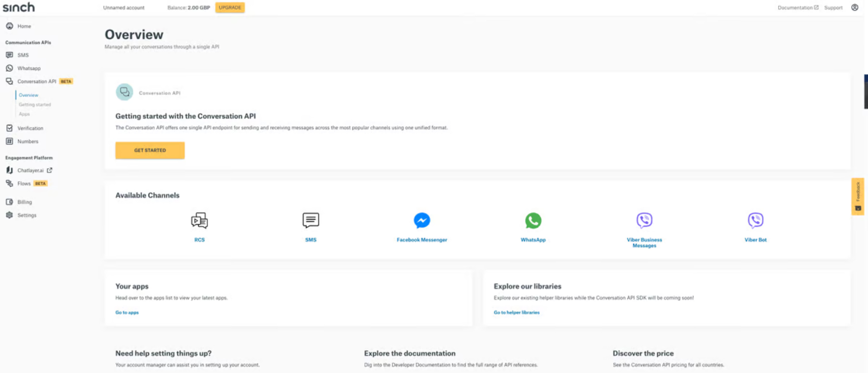
Task: Click the Need help setting things up heading
Action: pyautogui.click(x=163, y=353)
